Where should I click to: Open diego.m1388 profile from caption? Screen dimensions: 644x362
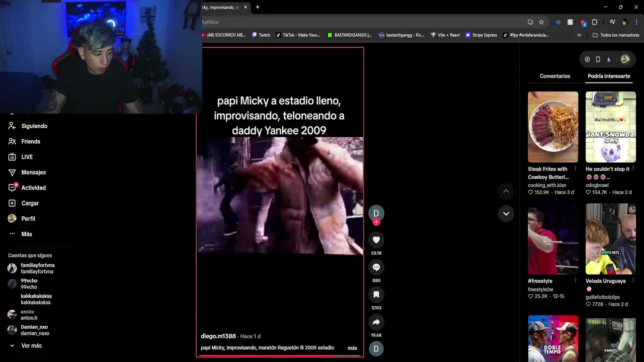[x=218, y=336]
